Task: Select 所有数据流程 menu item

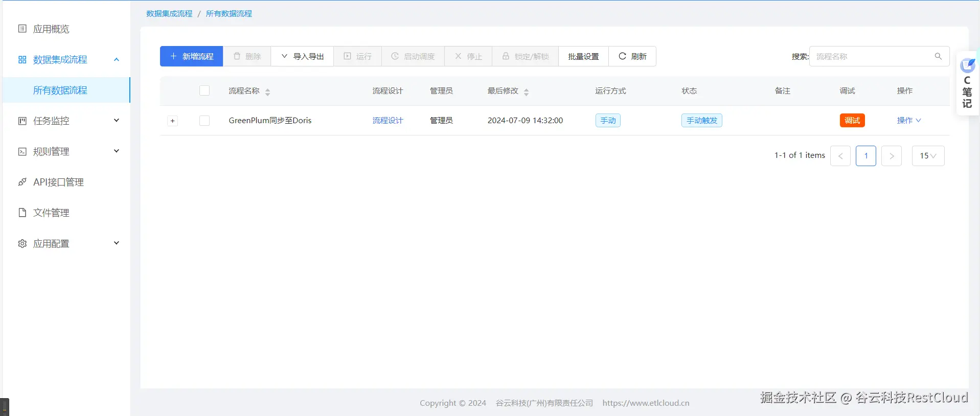Action: (x=66, y=90)
